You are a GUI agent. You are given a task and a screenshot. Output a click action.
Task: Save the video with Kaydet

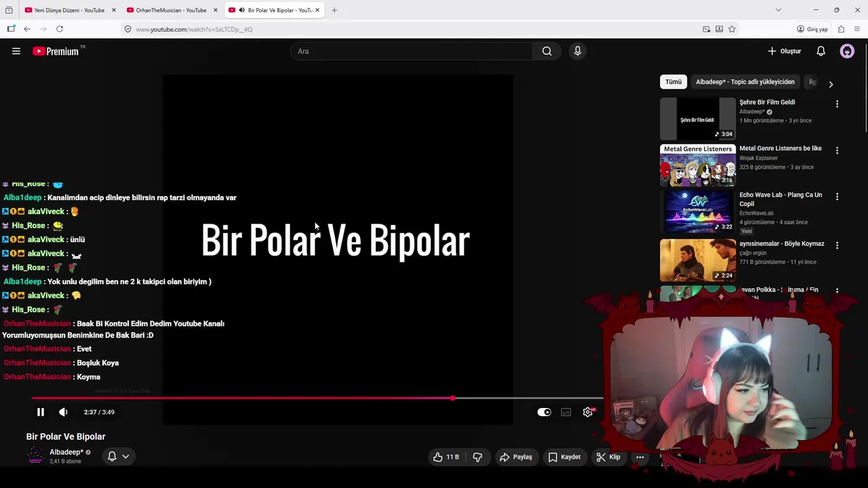pyautogui.click(x=564, y=457)
